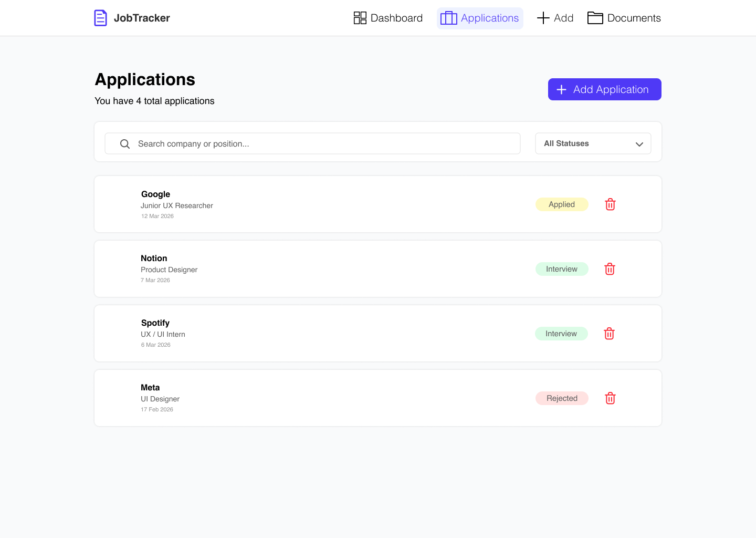The width and height of the screenshot is (756, 538).
Task: Open the Applications nav label
Action: 490,18
